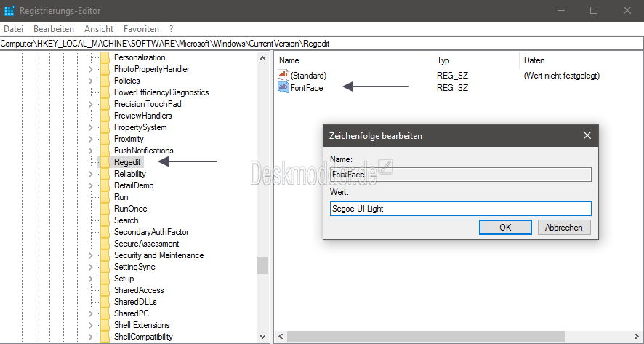Click the SecondaryAuthFactor folder icon

105,232
